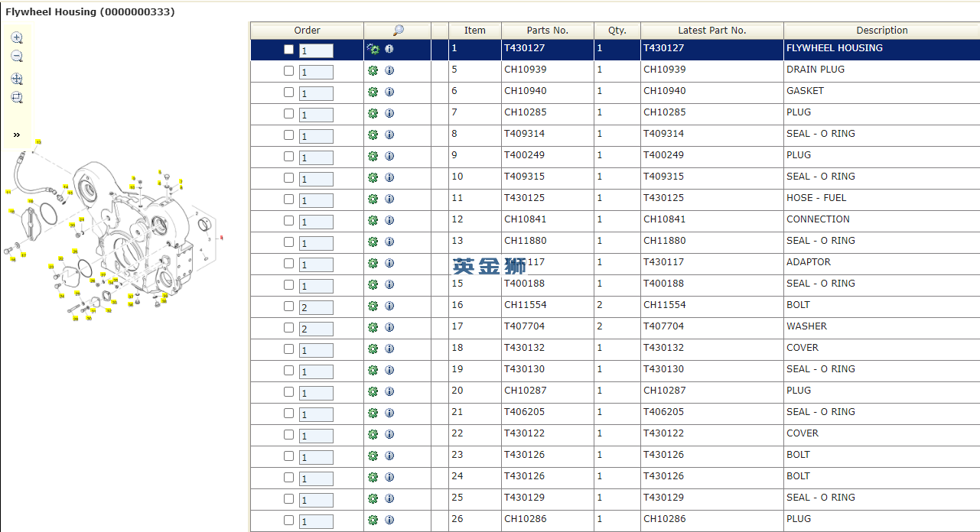
Task: Open info icon for part T430122 COVER
Action: [389, 434]
